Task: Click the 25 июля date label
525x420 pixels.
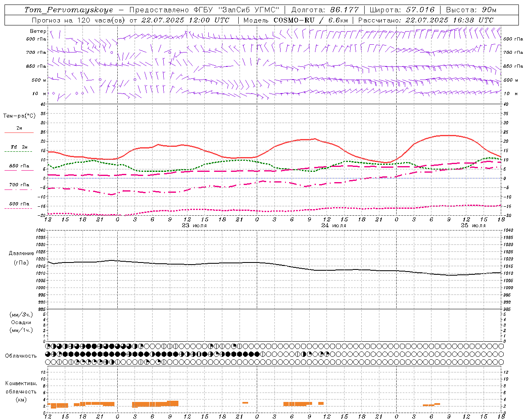Action: [x=473, y=226]
